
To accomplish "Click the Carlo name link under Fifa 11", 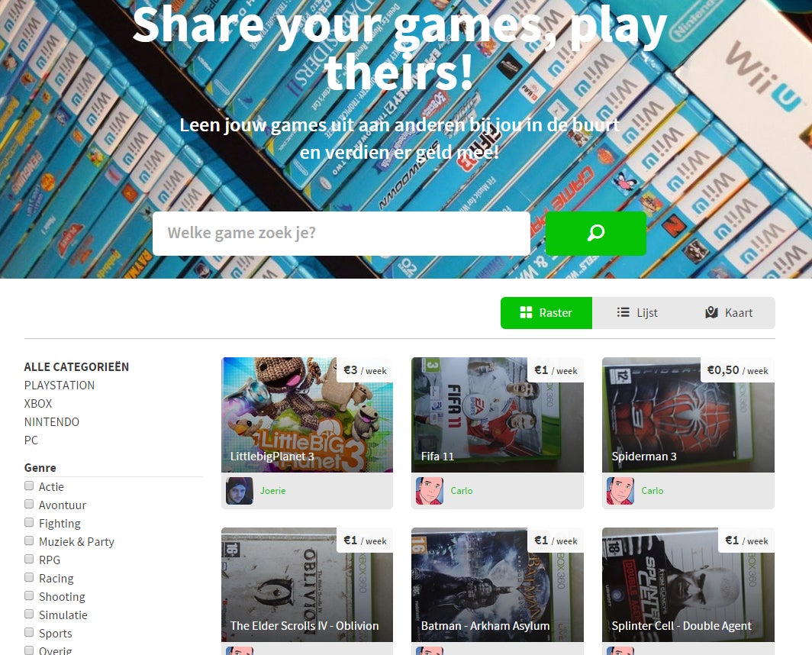I will coord(462,491).
